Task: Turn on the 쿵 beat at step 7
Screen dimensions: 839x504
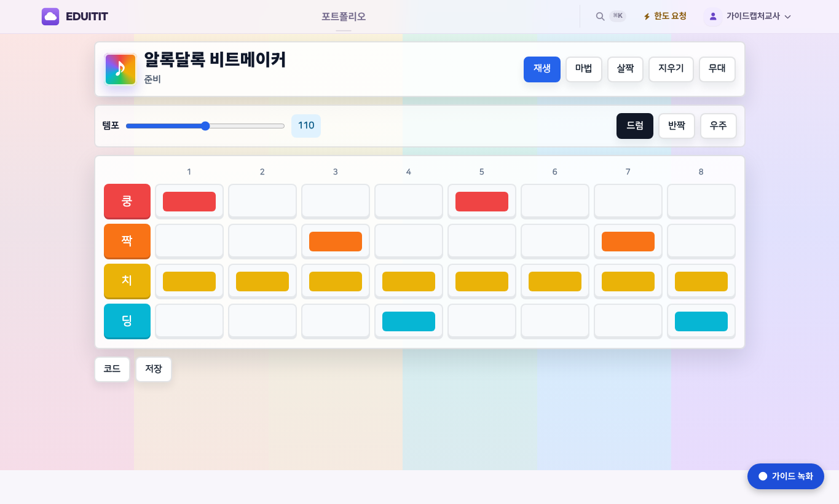Action: pos(628,201)
